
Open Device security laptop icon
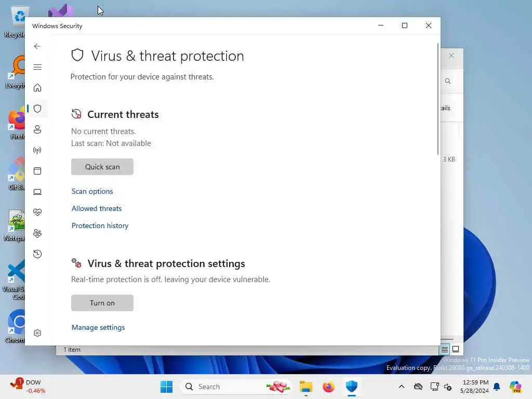[37, 192]
